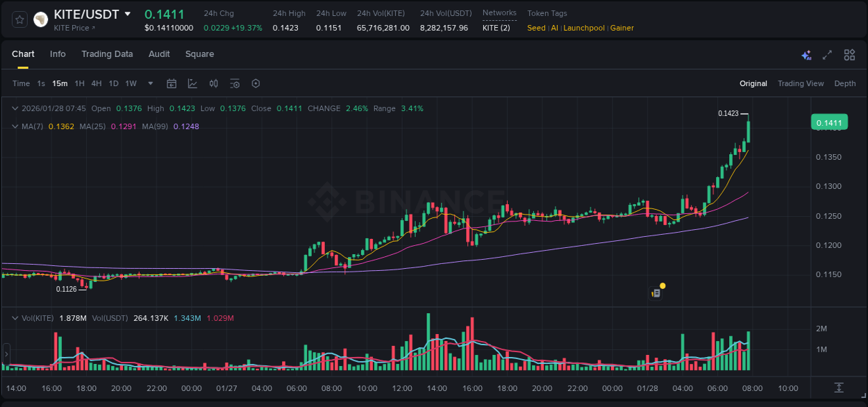Image resolution: width=868 pixels, height=407 pixels.
Task: Open the KITE/USDT pair selector dropdown
Action: click(127, 13)
